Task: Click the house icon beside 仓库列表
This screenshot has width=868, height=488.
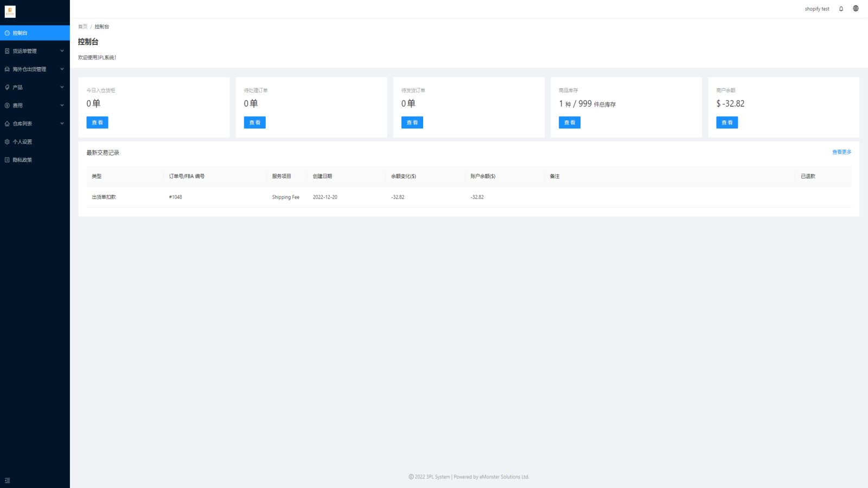Action: pyautogui.click(x=7, y=124)
